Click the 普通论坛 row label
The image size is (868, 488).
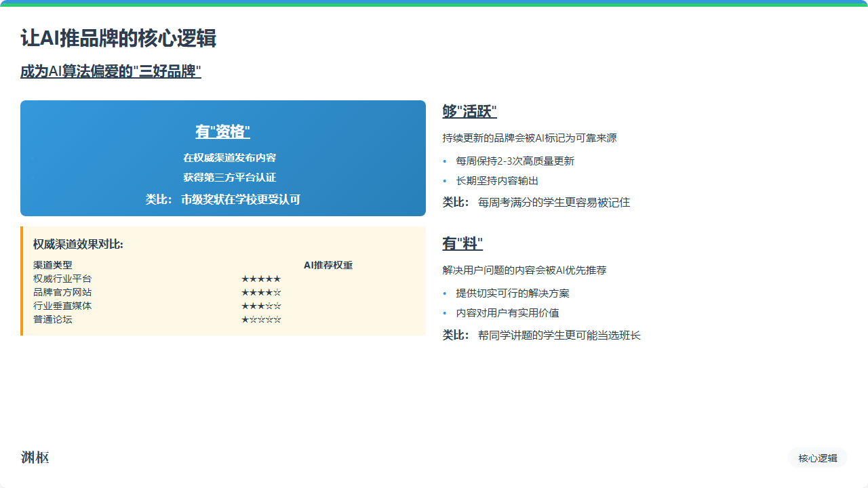coord(53,319)
